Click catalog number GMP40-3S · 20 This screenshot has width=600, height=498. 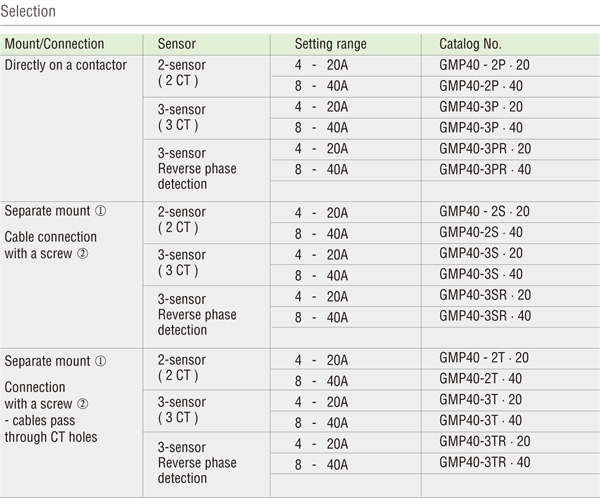tap(485, 253)
